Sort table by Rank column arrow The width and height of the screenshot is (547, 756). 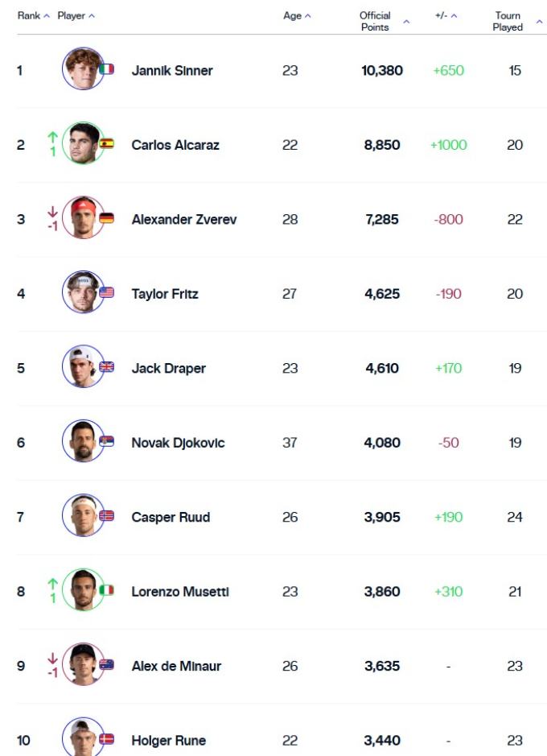(x=47, y=16)
